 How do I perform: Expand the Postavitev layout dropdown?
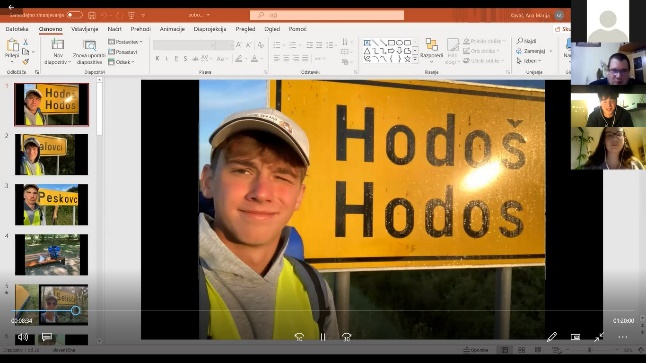125,42
